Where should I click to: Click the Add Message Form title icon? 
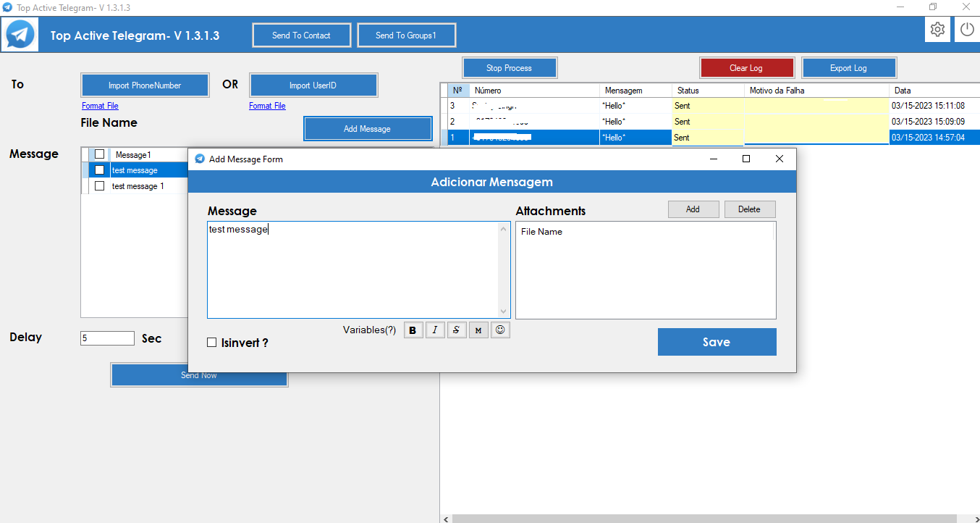[200, 159]
